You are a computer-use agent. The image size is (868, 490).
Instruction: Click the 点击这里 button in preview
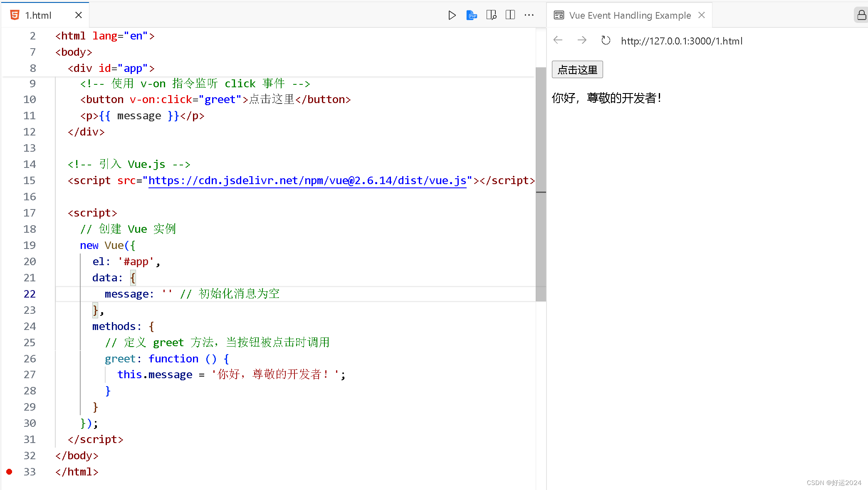pyautogui.click(x=577, y=69)
